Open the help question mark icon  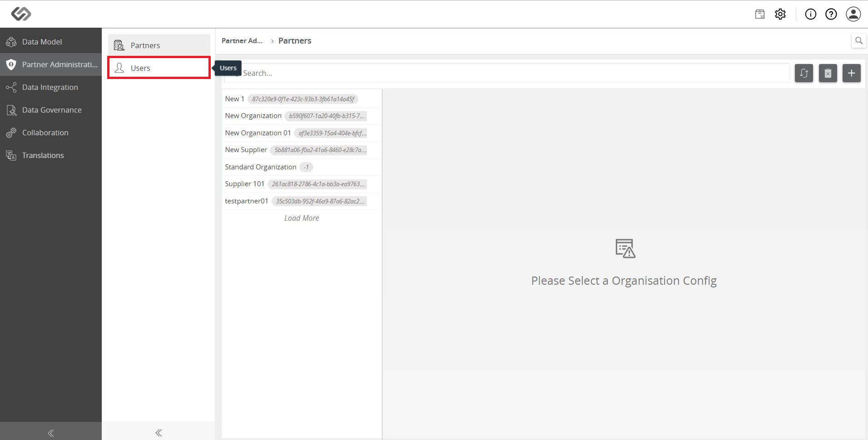(831, 14)
